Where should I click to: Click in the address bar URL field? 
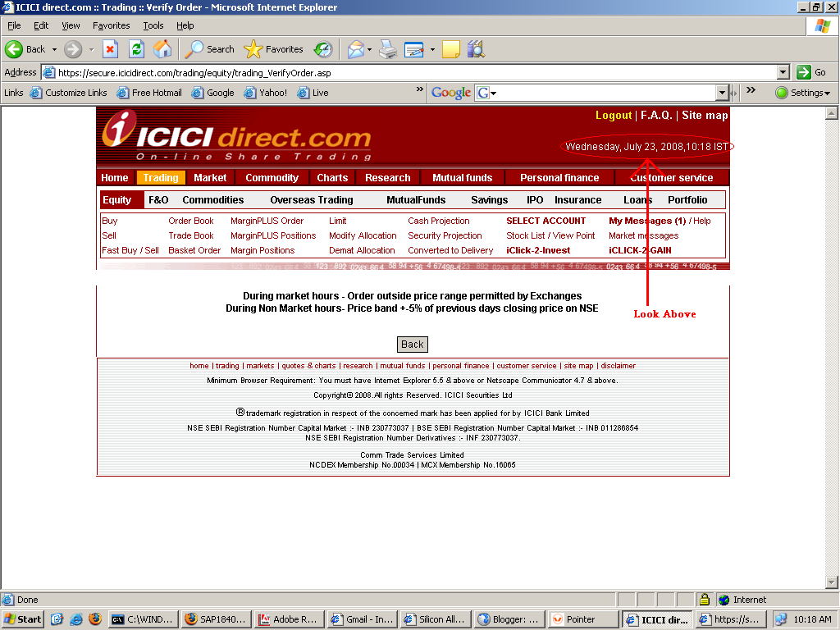pyautogui.click(x=410, y=73)
